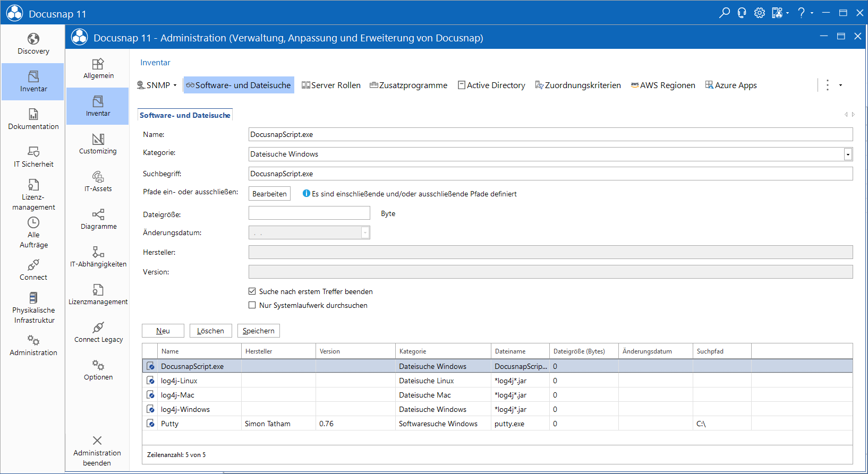The image size is (868, 474).
Task: Open the three-dot more options menu
Action: (827, 85)
